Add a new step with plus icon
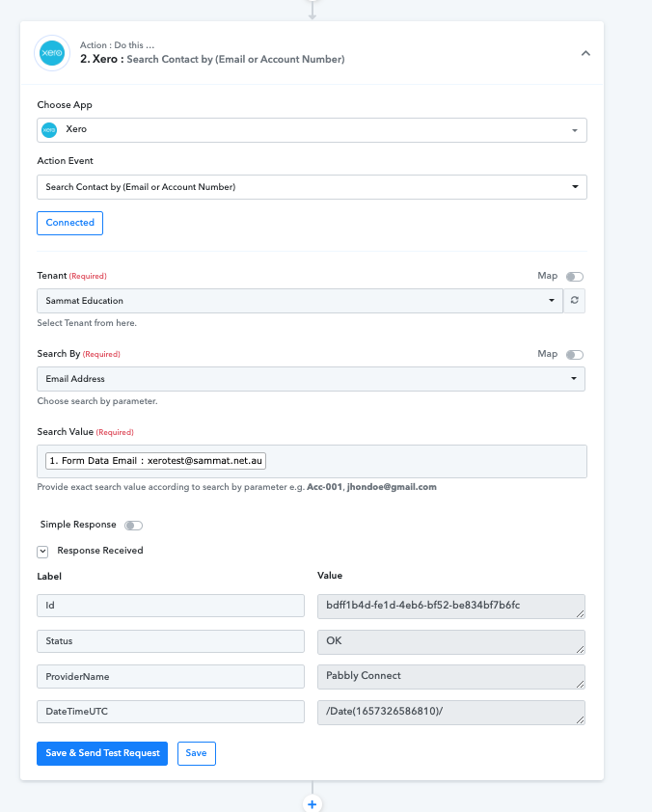 [312, 803]
